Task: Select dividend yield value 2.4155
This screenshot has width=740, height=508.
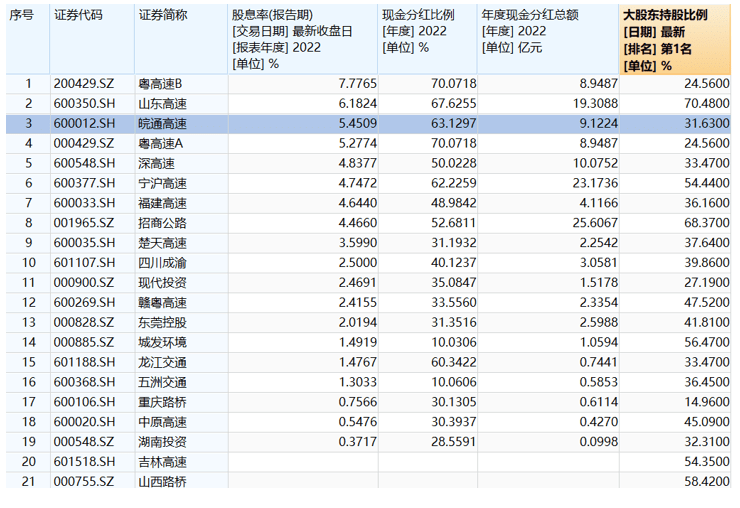Action: (358, 302)
